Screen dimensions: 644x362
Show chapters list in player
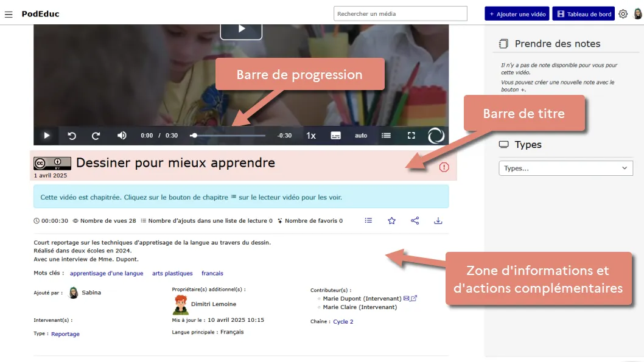386,136
